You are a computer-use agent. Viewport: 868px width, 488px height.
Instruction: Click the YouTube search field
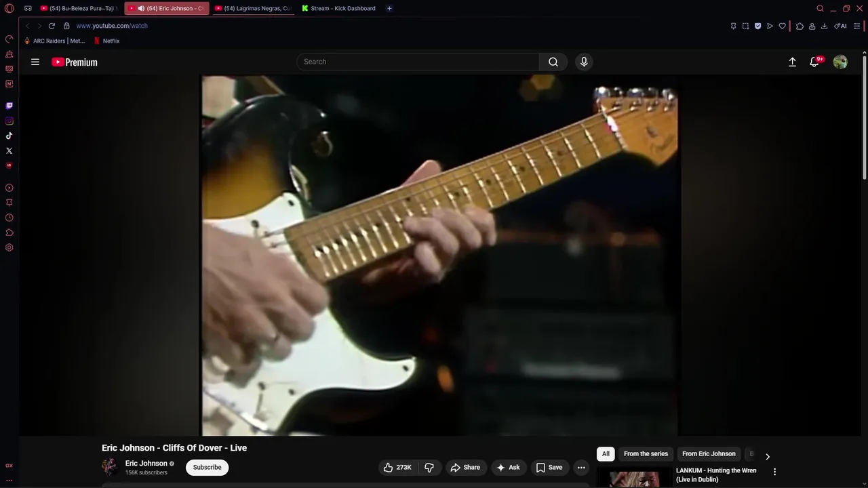[x=418, y=62]
